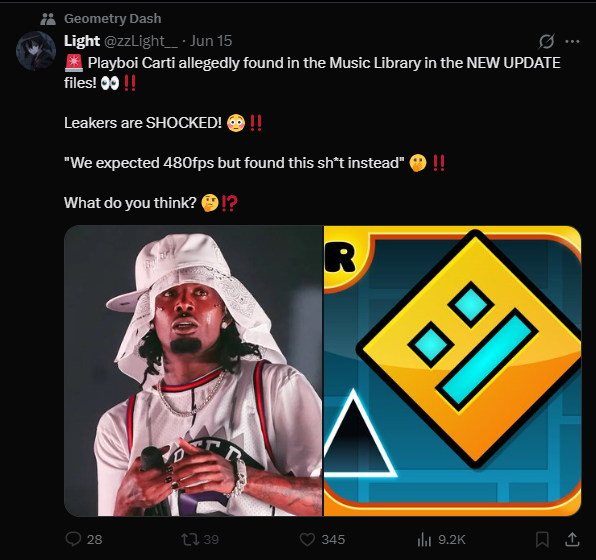Click the reply speech bubble icon
Image resolution: width=596 pixels, height=560 pixels.
click(73, 539)
